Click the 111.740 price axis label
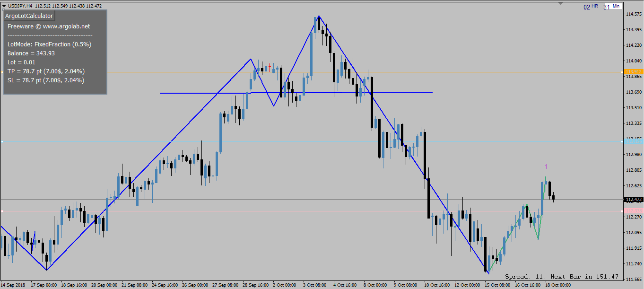644x289 pixels. pyautogui.click(x=634, y=264)
